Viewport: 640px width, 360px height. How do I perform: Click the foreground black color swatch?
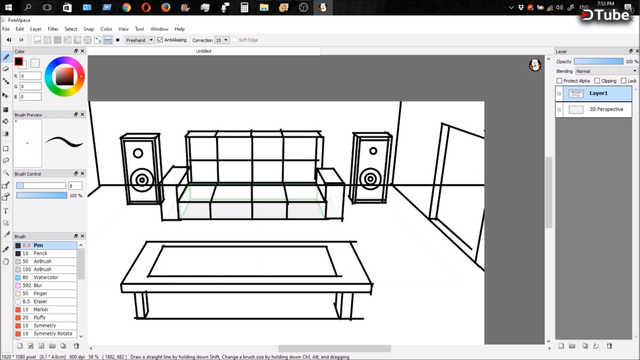click(x=19, y=62)
